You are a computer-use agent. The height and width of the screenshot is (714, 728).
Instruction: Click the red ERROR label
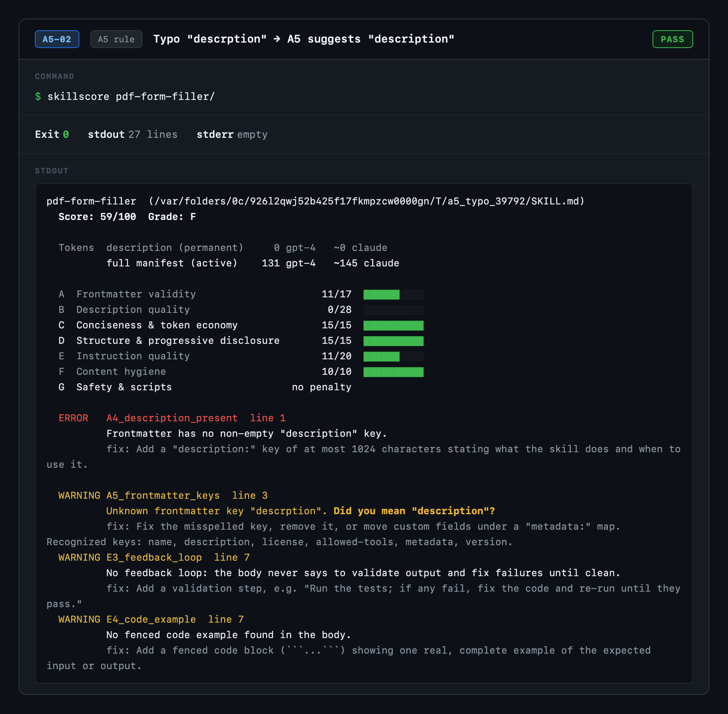click(x=74, y=418)
